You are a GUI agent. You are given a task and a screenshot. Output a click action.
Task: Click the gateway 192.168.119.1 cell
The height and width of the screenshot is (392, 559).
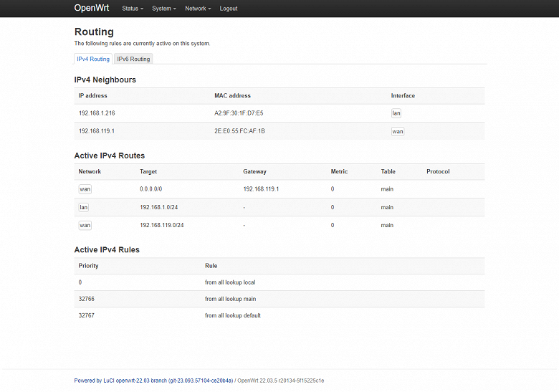261,189
